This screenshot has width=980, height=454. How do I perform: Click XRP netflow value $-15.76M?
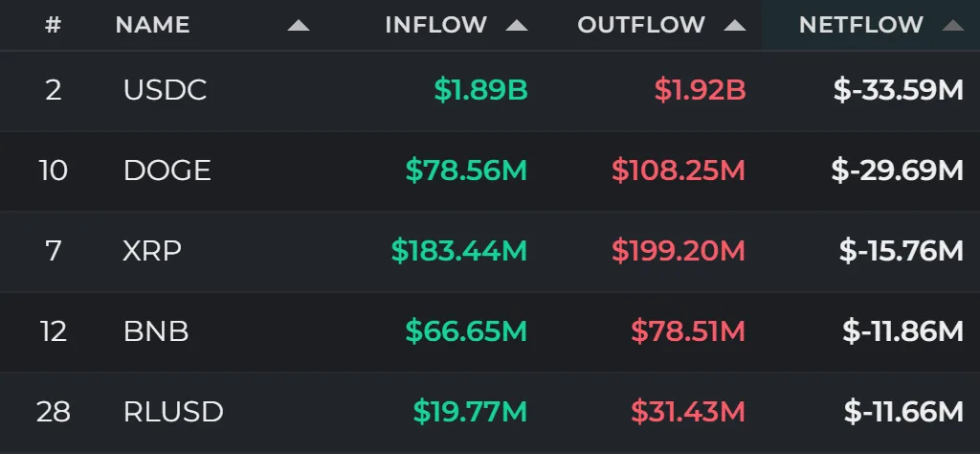point(902,251)
